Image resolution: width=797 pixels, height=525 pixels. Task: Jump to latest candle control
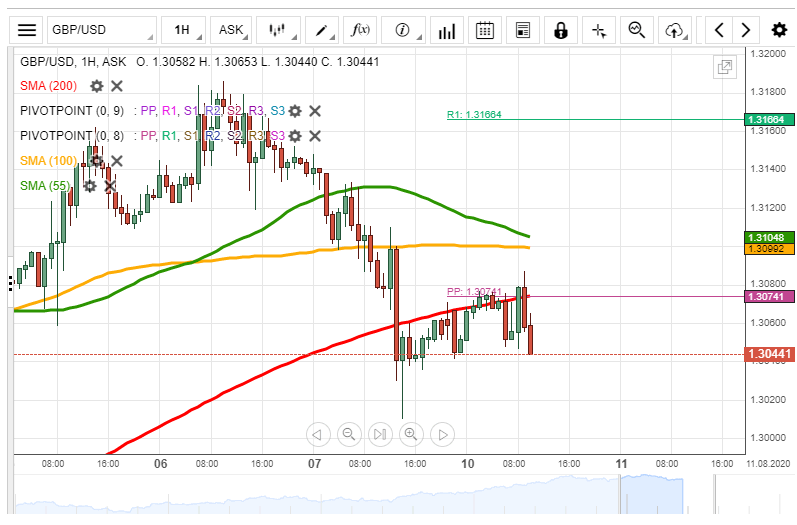coord(380,435)
